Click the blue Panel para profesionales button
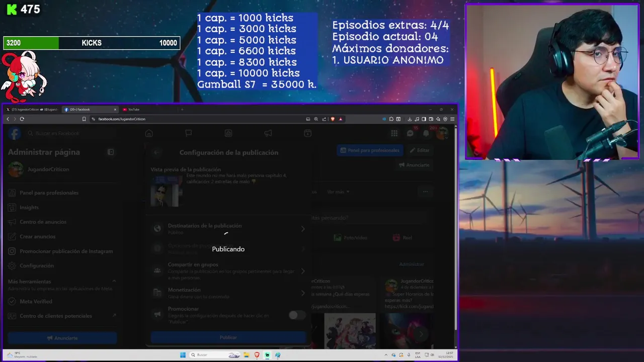 point(370,150)
